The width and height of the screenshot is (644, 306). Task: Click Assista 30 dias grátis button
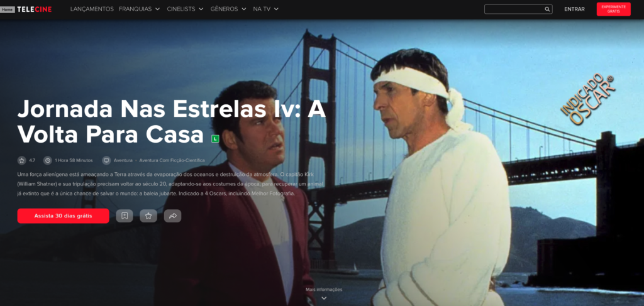(64, 216)
